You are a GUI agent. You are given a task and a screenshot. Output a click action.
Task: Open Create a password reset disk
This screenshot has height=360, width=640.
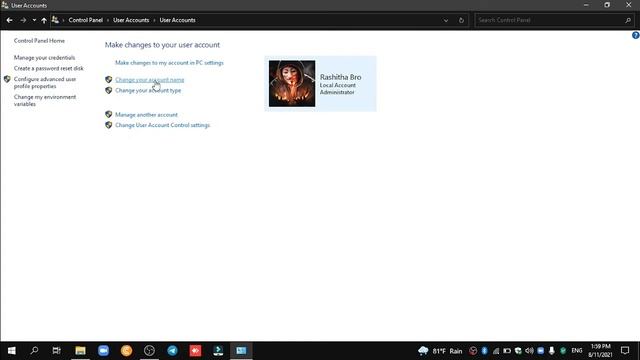(49, 68)
